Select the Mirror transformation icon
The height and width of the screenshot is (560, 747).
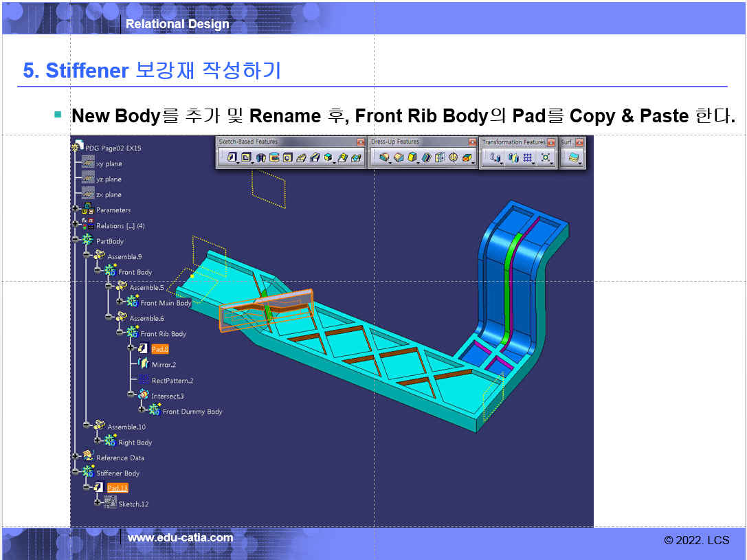point(512,157)
